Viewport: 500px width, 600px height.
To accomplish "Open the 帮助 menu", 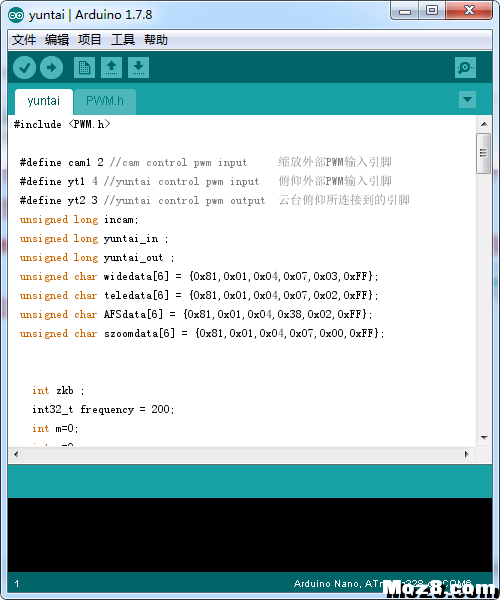I will pos(156,40).
